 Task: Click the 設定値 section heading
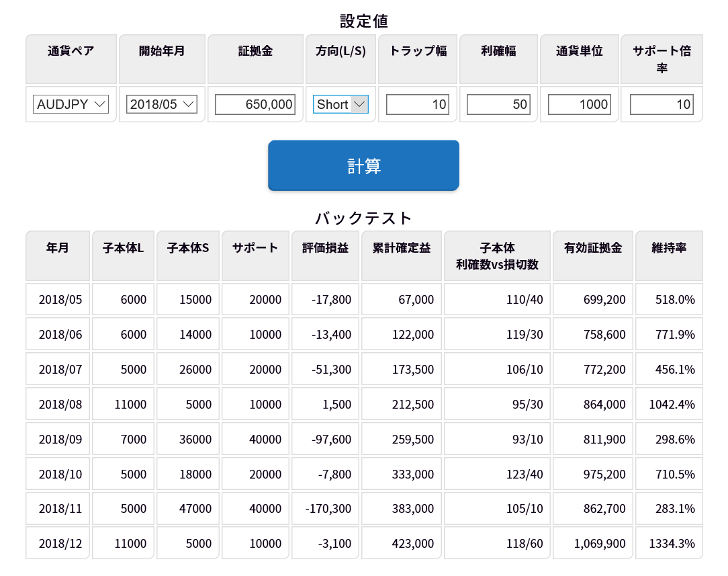[x=364, y=21]
